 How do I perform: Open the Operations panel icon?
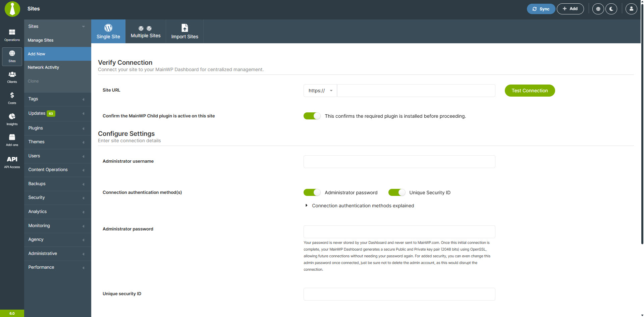click(12, 35)
